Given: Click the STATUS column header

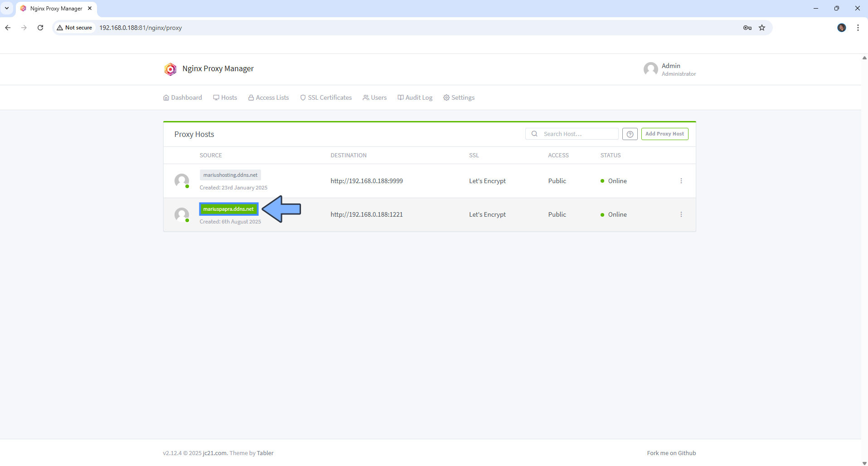Looking at the screenshot, I should 611,155.
